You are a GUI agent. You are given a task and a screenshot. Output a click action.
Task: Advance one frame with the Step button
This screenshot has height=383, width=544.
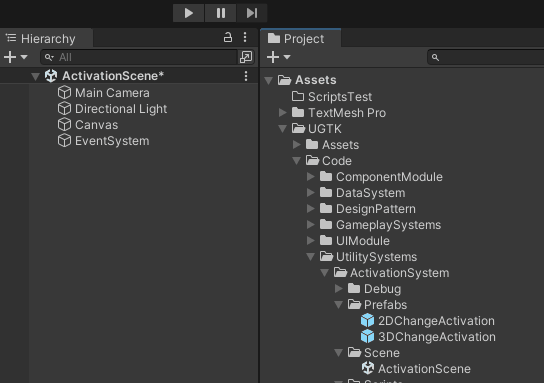(252, 13)
